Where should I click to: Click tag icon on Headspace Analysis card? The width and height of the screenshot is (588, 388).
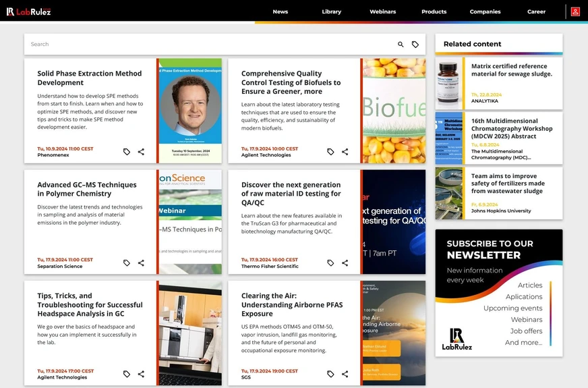pos(127,374)
